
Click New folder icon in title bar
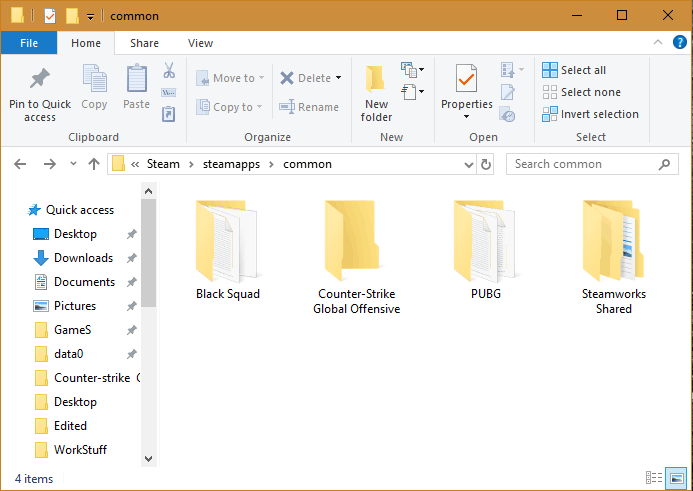(72, 16)
